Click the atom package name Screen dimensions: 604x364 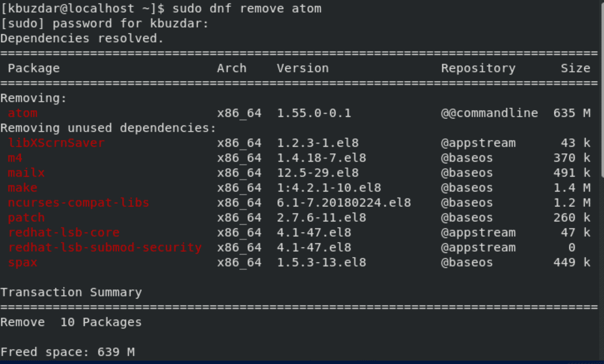tap(23, 113)
